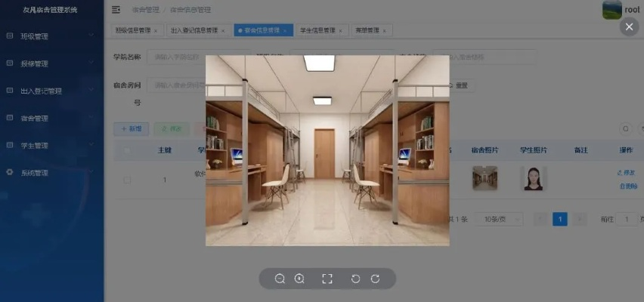Open the student photo thumbnail
The width and height of the screenshot is (644, 302).
coord(534,178)
